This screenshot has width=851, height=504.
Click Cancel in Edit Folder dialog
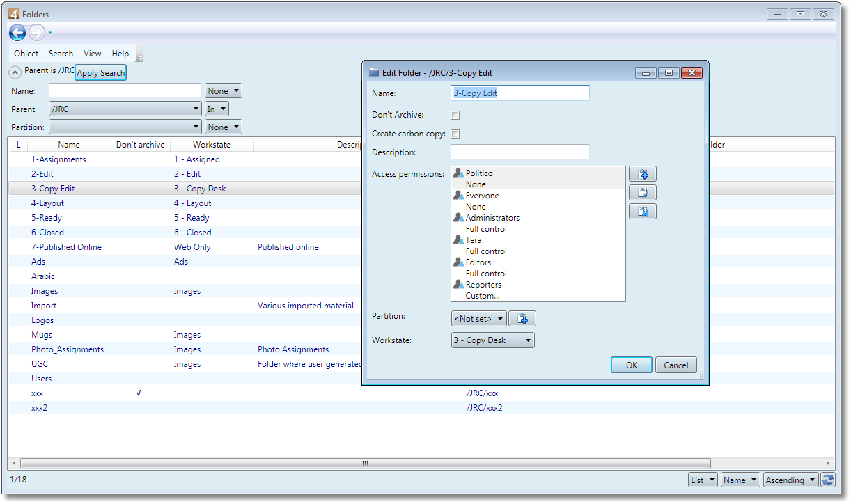[x=676, y=365]
